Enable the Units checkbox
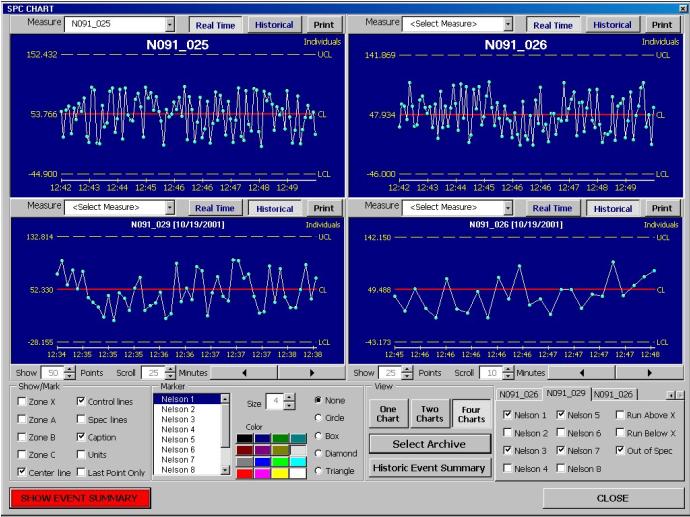Screen dimensions: 690x517 [81, 454]
